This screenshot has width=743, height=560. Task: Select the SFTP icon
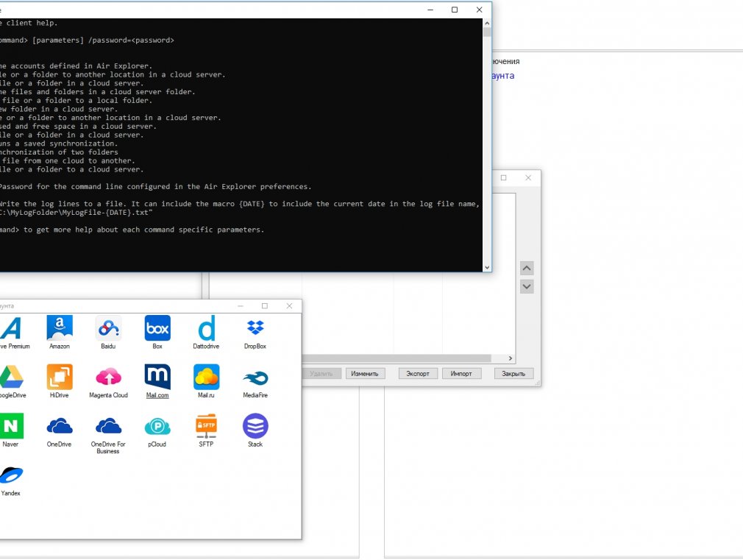tap(206, 426)
